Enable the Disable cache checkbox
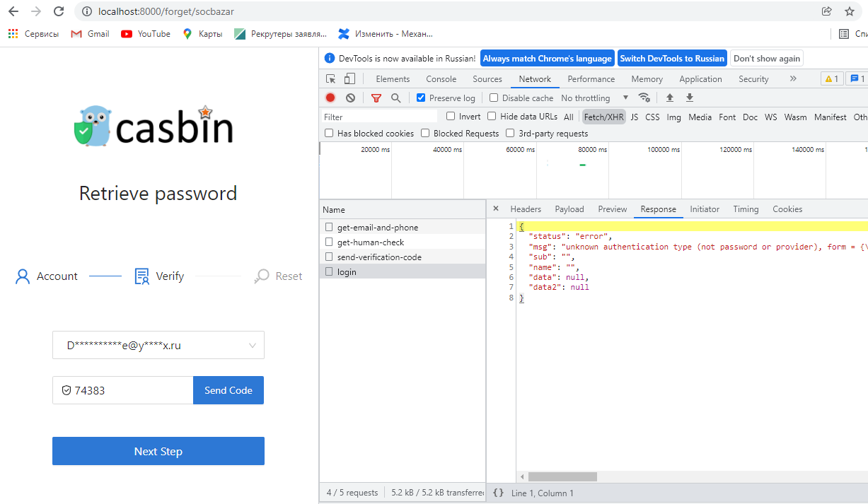The image size is (868, 504). point(493,98)
